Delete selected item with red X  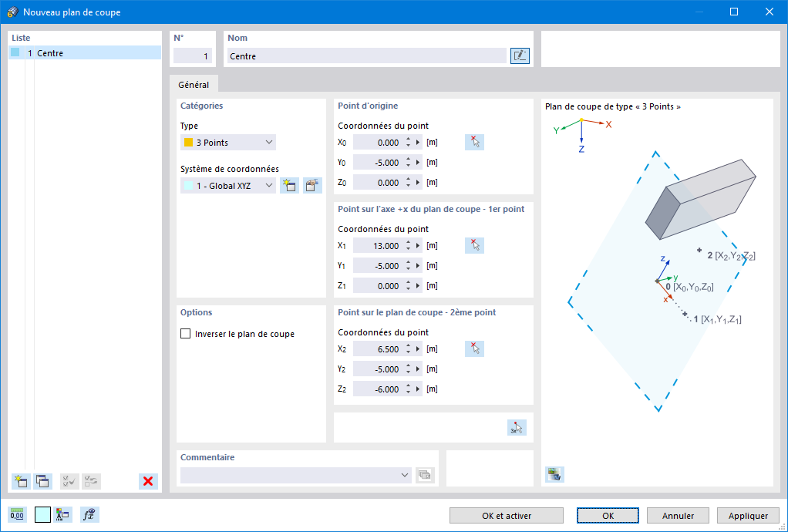click(148, 481)
